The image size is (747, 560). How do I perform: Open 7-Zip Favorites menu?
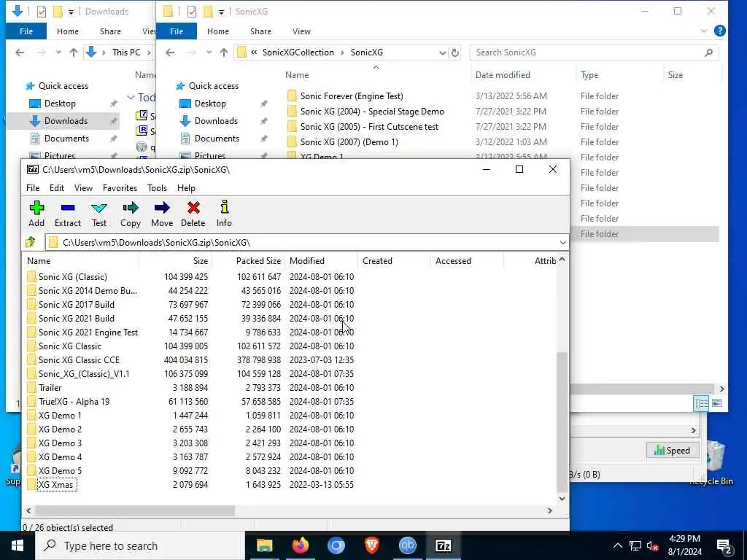120,188
